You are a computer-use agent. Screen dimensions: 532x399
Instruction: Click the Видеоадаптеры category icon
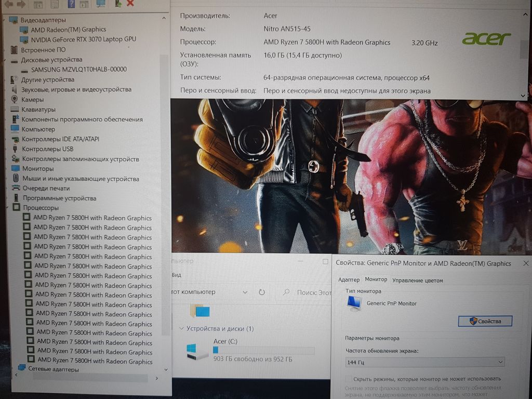(14, 20)
